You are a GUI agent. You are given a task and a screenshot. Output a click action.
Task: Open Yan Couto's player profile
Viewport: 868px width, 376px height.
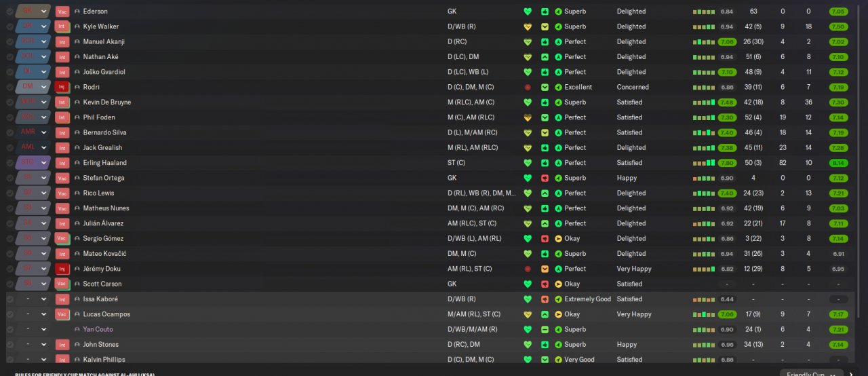click(98, 329)
